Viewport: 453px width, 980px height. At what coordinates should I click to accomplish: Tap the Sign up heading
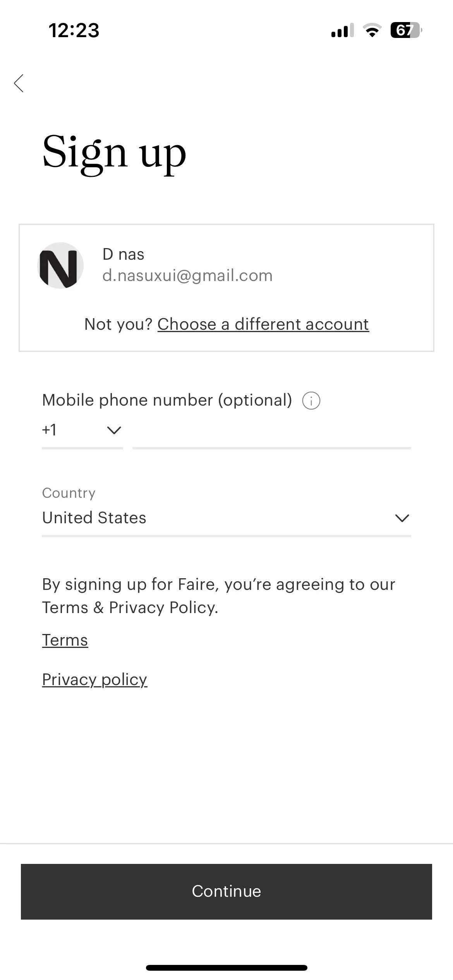(x=114, y=153)
